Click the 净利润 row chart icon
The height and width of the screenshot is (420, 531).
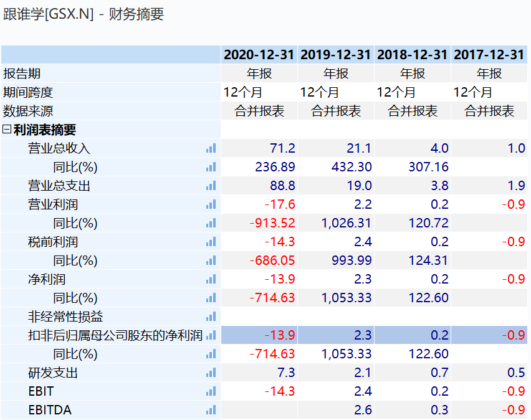tap(211, 279)
